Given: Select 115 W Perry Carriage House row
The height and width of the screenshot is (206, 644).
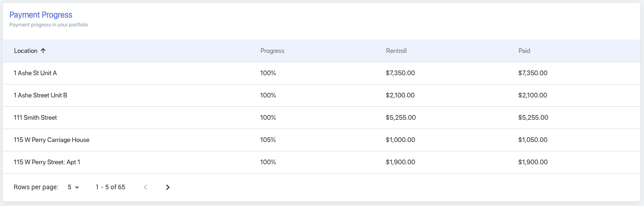Looking at the screenshot, I should (x=322, y=140).
